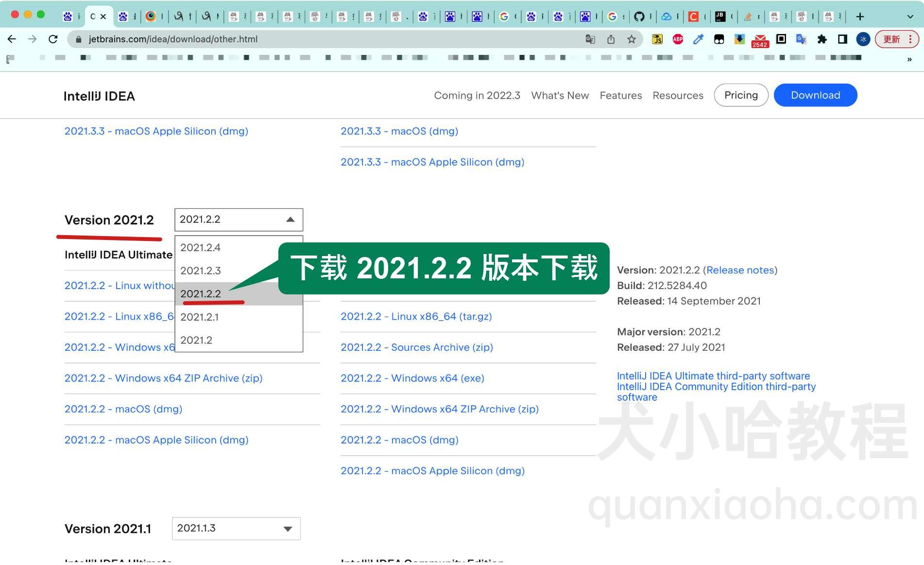Download 2021.2.2 Windows x64 (exe)
This screenshot has width=924, height=565.
412,378
